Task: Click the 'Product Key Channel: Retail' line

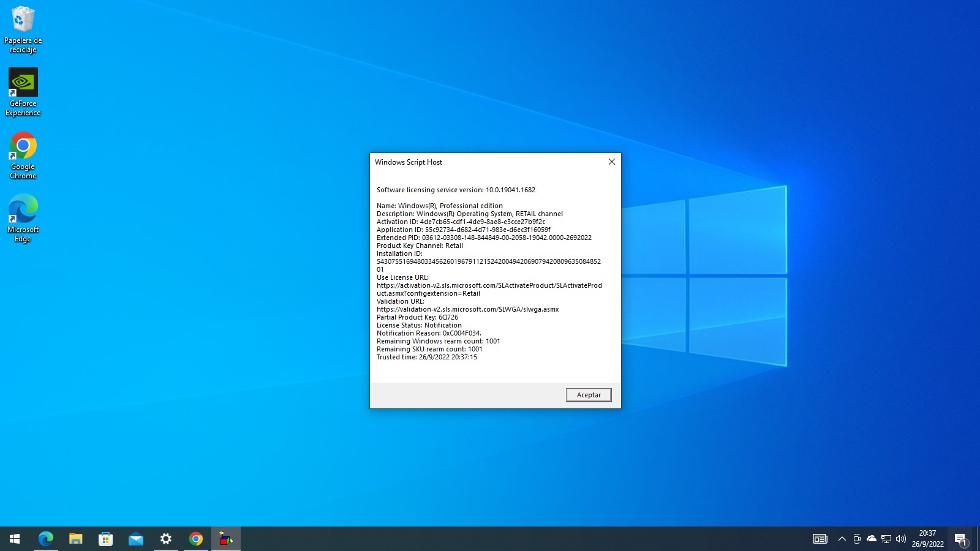Action: 420,246
